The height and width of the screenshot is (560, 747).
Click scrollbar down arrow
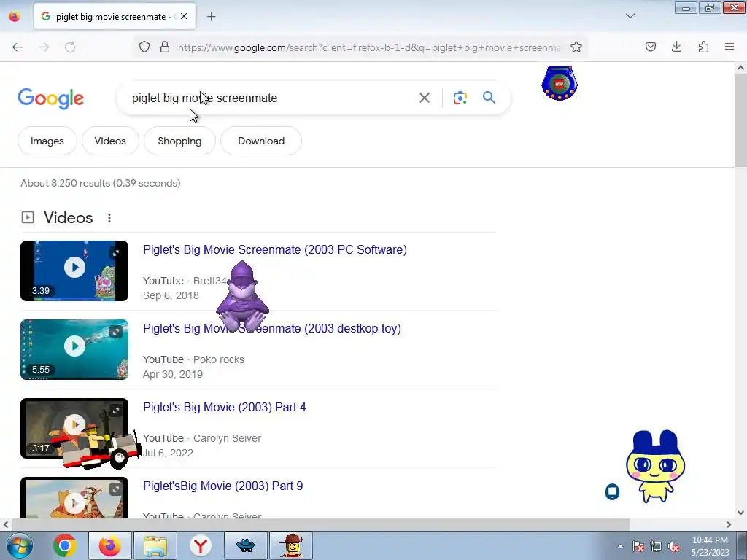point(740,513)
